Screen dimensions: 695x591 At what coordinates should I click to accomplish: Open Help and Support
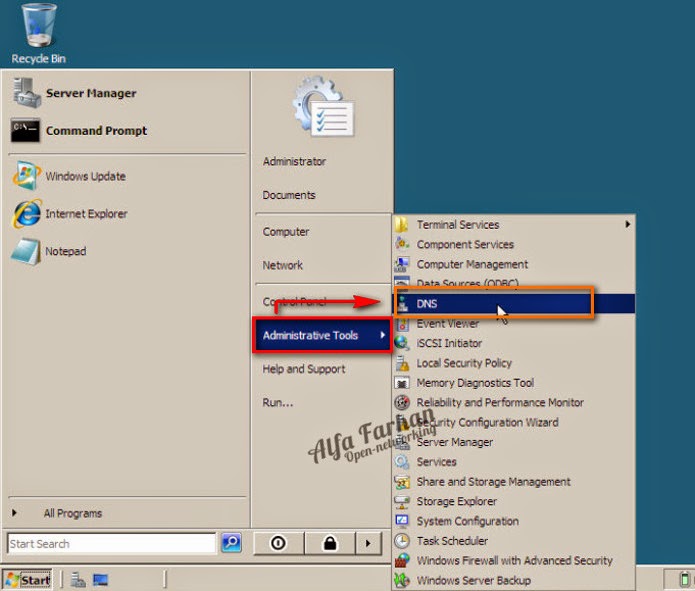(x=304, y=369)
